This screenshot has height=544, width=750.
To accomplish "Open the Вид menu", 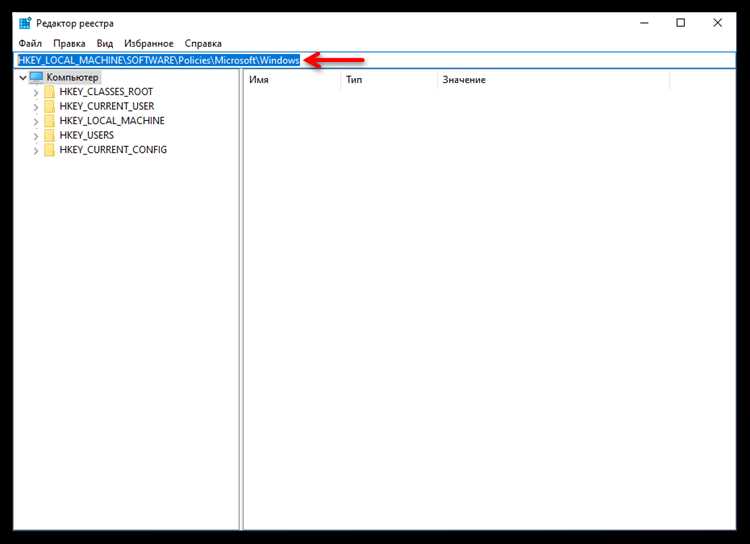I will tap(105, 44).
